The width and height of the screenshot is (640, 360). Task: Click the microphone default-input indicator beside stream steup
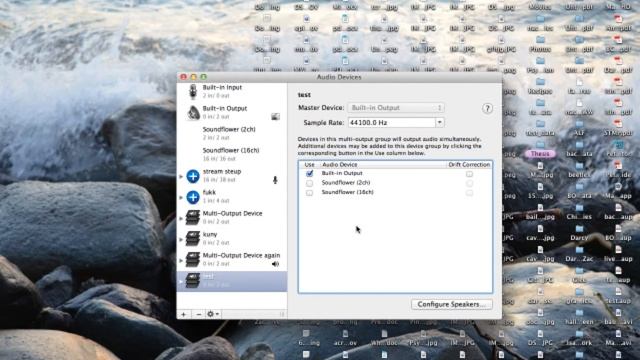[x=275, y=180]
